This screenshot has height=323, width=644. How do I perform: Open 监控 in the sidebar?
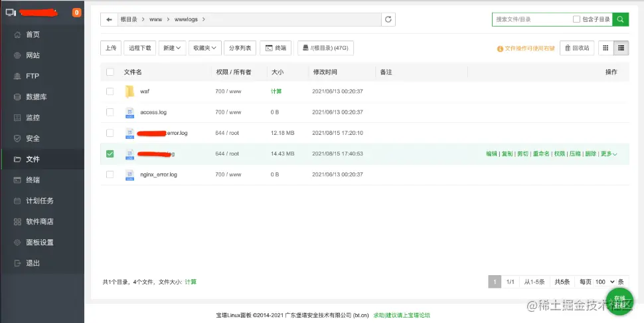click(33, 118)
